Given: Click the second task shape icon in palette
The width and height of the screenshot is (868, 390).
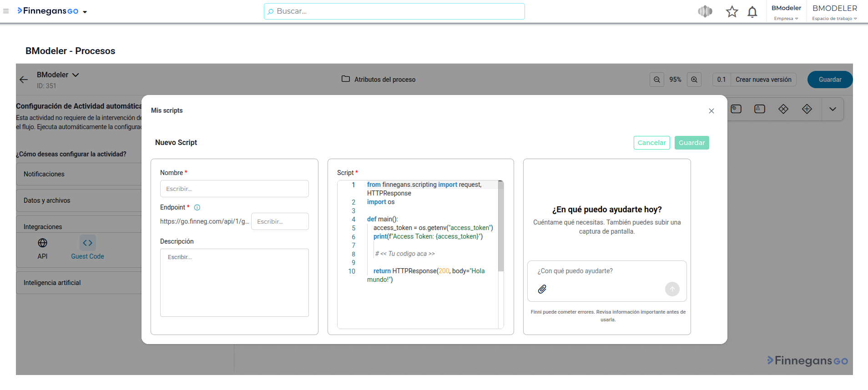Looking at the screenshot, I should tap(760, 109).
